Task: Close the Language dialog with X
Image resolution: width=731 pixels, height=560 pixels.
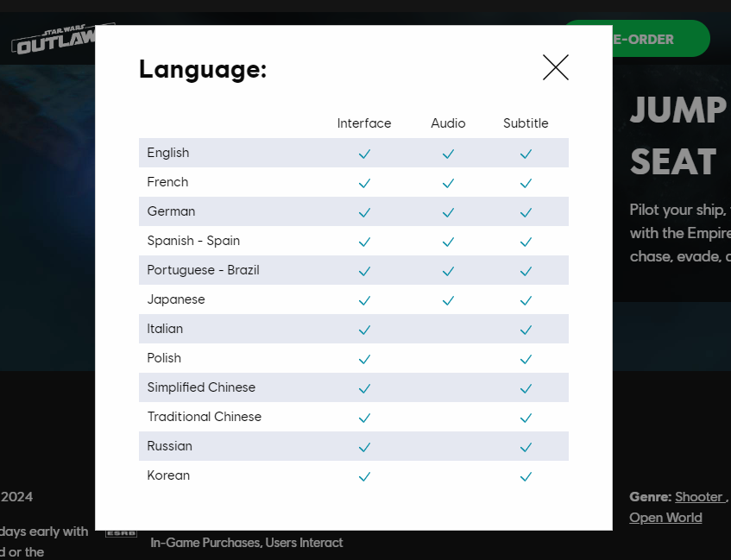Action: click(555, 67)
